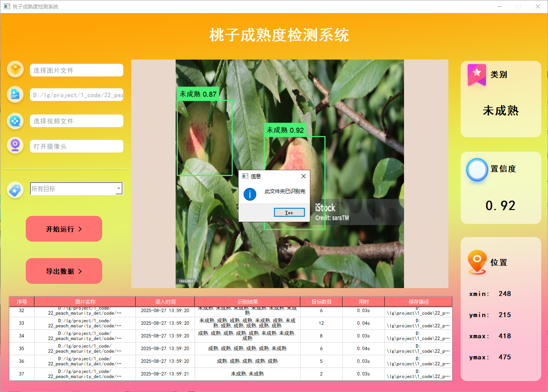Click the app icon in title bar
Image resolution: width=548 pixels, height=392 pixels.
7,6
